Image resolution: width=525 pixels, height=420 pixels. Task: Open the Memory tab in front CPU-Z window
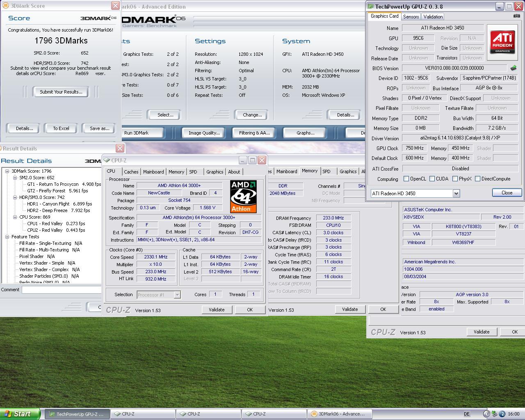click(176, 172)
